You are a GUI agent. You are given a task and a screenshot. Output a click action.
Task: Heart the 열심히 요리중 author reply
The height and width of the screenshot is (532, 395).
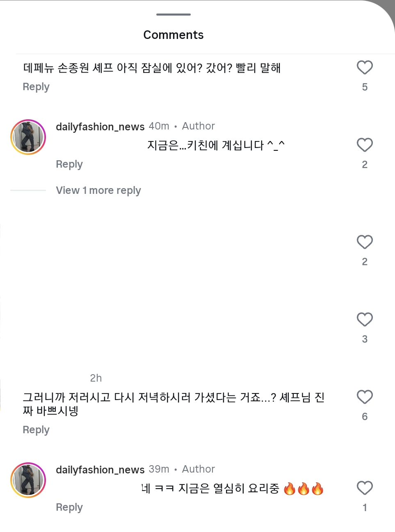coord(365,488)
